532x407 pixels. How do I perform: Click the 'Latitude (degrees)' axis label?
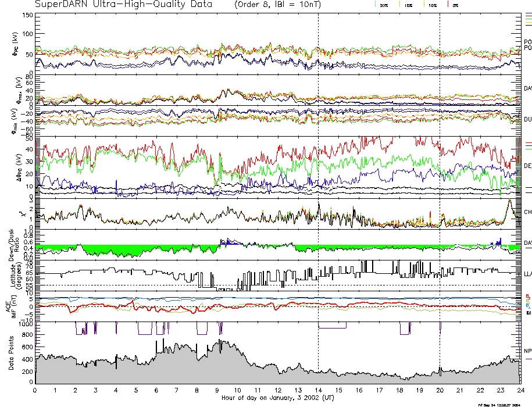(10, 275)
